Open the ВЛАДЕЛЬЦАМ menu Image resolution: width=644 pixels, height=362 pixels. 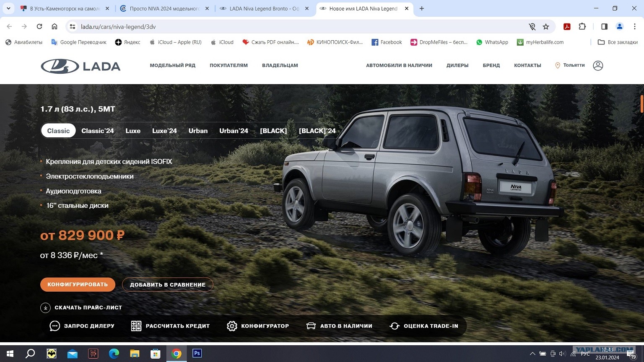click(280, 65)
